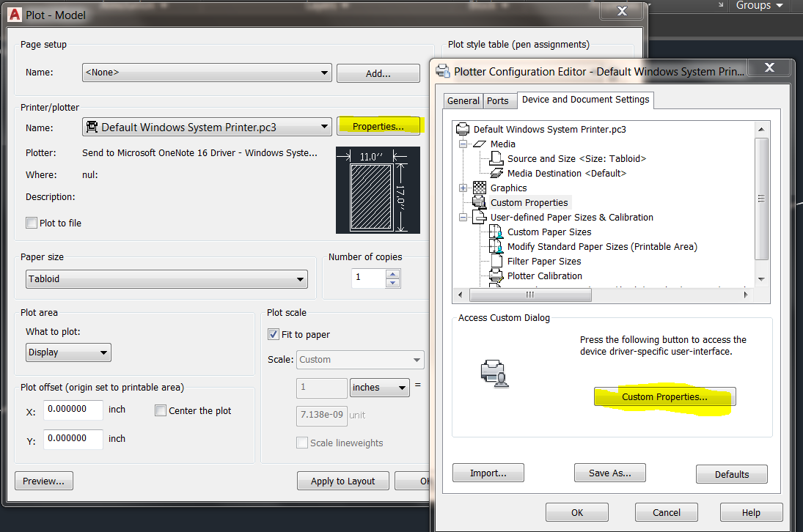
Task: Click the Save As button
Action: point(610,473)
